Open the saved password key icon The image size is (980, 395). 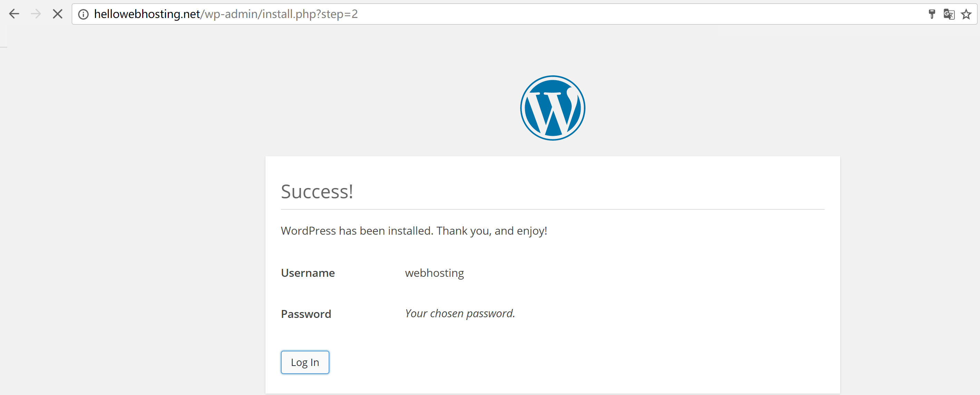pos(932,14)
